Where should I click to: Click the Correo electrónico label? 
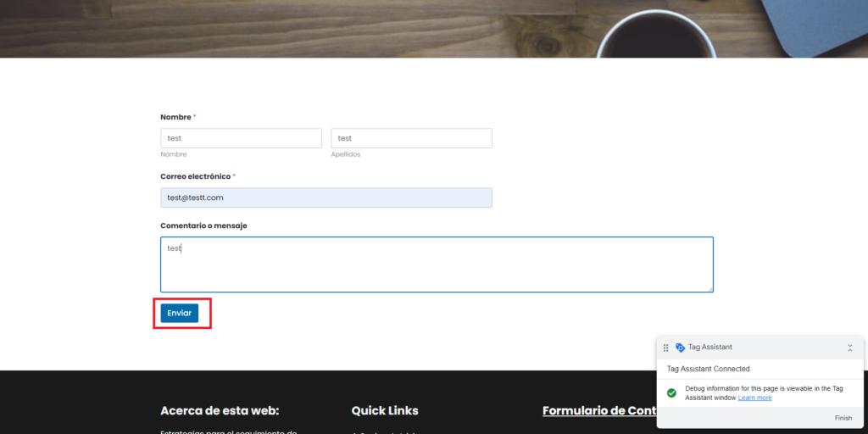coord(196,176)
